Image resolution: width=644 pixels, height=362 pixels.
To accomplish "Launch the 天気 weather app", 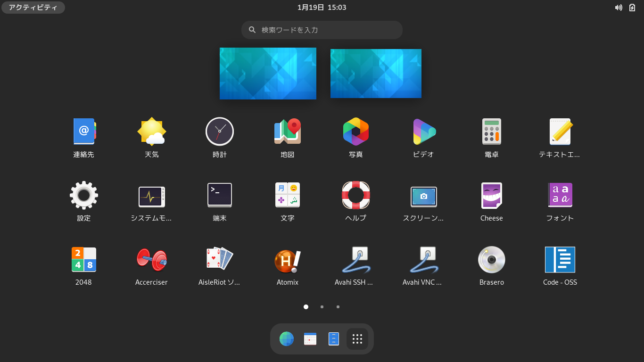I will coord(152,132).
